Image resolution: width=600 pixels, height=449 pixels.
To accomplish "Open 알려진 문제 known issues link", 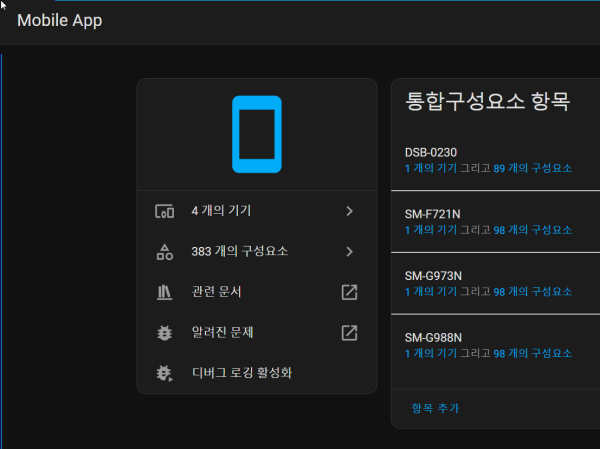I will point(257,333).
